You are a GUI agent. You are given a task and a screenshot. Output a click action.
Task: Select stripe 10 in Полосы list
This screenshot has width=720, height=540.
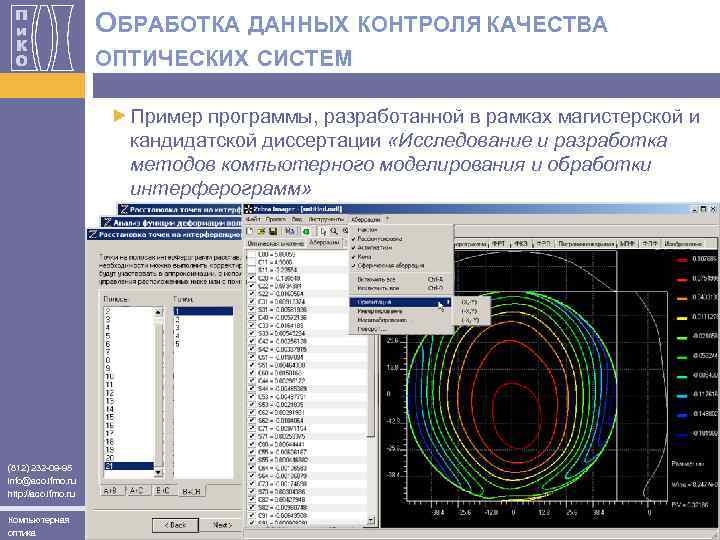(129, 377)
